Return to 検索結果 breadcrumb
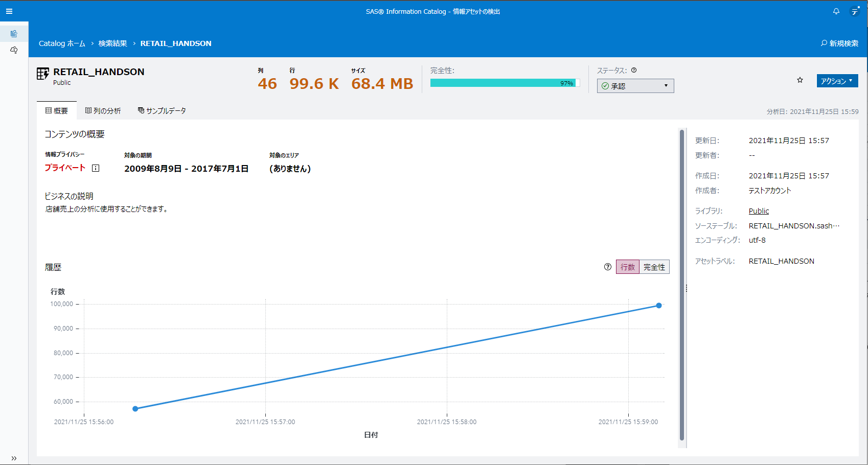This screenshot has width=868, height=465. (x=112, y=43)
